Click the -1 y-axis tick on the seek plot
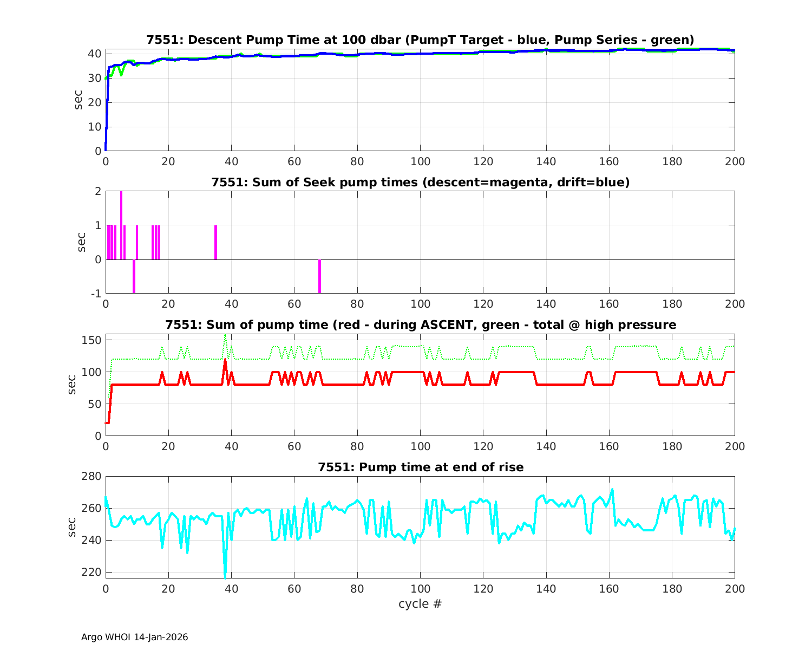Screen dimensions: 812x650 pyautogui.click(x=95, y=294)
